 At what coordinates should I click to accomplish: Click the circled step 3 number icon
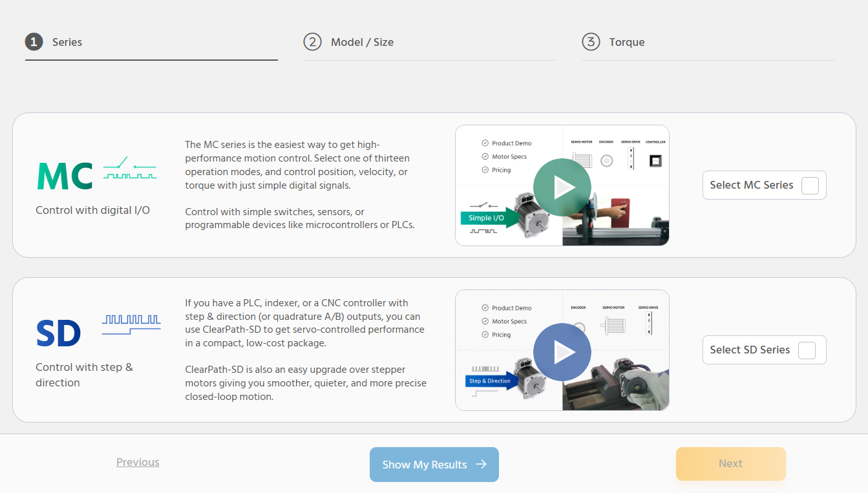click(591, 42)
